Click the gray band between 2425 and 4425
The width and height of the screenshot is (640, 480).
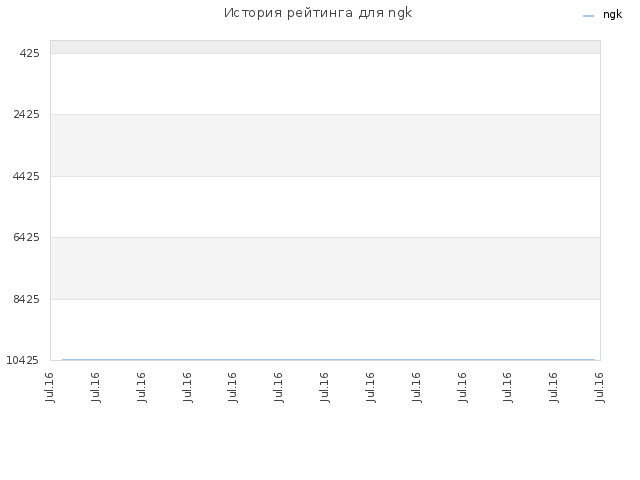[325, 145]
